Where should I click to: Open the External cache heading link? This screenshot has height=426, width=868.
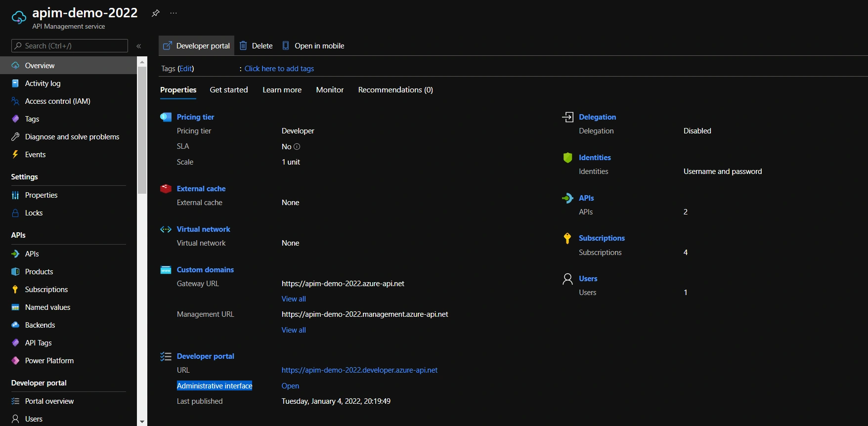pyautogui.click(x=201, y=189)
